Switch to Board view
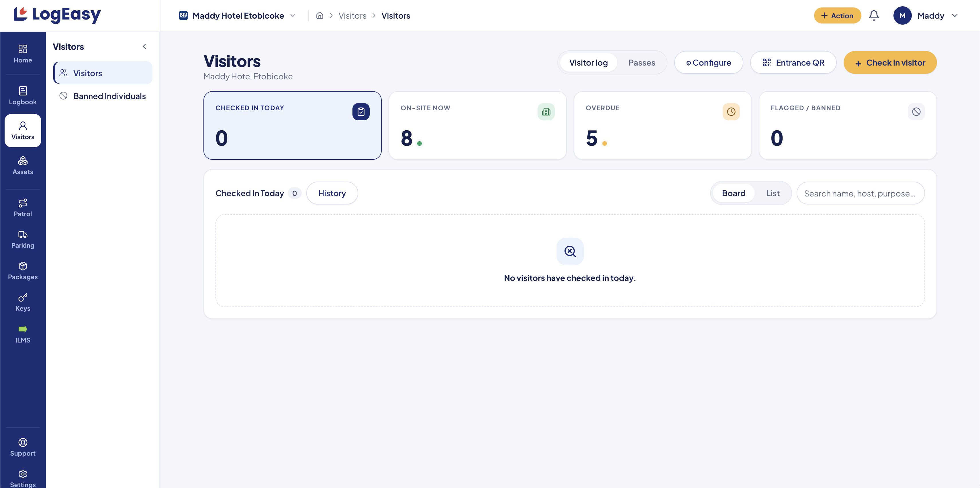 tap(734, 193)
